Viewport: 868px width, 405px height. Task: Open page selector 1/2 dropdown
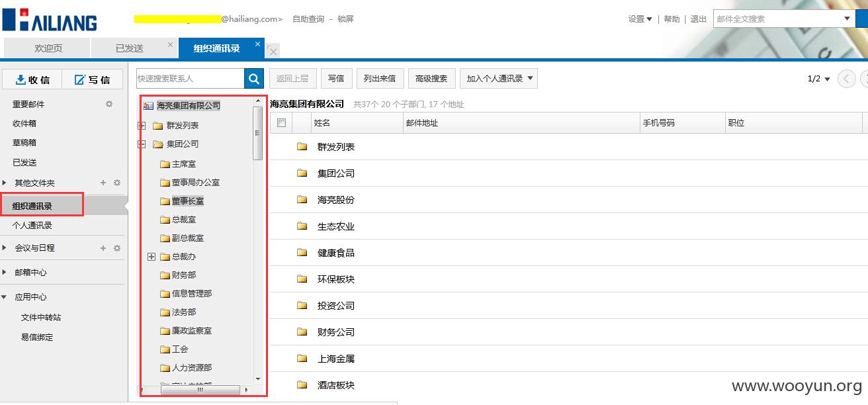coord(819,79)
